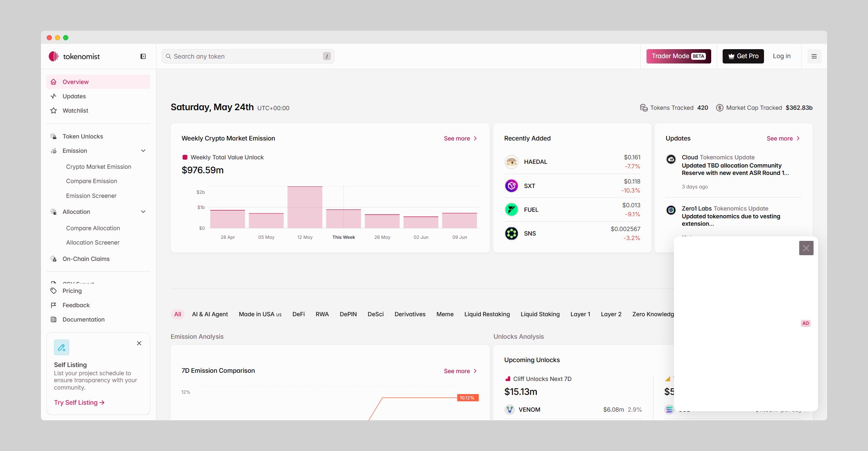Click Get Pro button

[743, 57]
